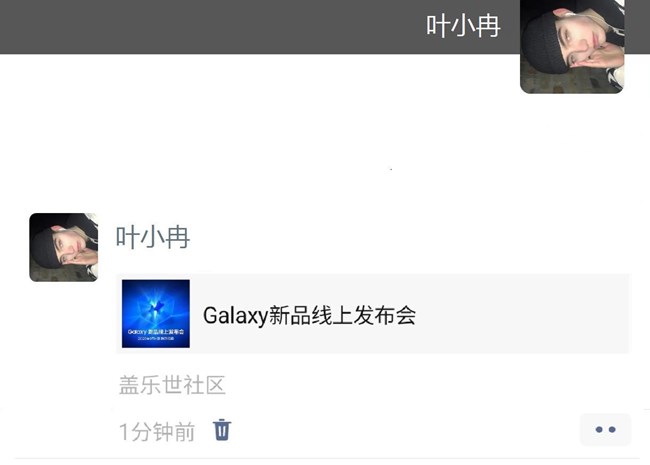Tap the blue Galaxy event thumbnail

(156, 314)
